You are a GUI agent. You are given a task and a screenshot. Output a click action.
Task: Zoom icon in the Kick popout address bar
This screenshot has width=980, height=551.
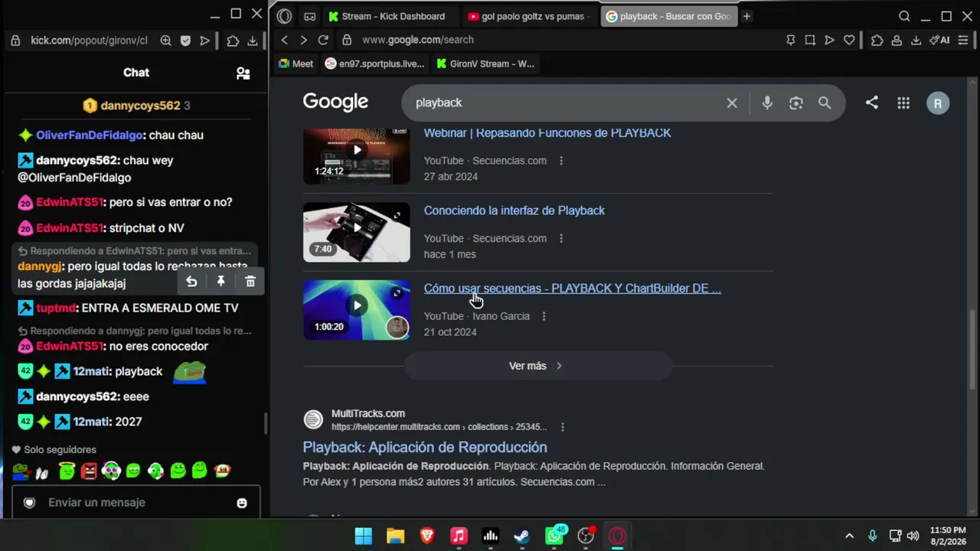click(165, 41)
